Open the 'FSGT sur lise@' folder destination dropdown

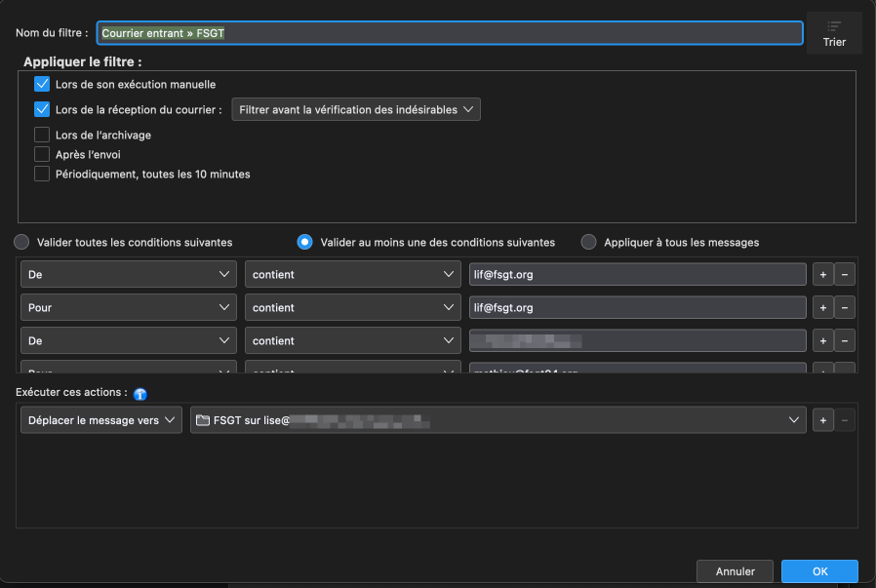(x=498, y=420)
